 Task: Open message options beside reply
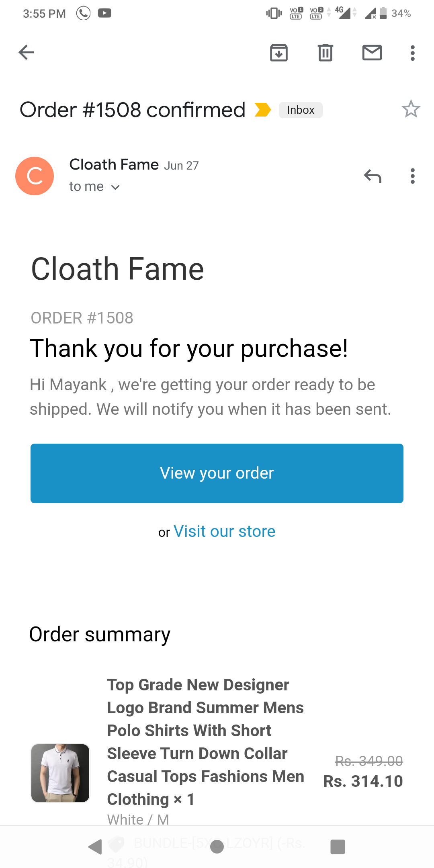click(x=412, y=176)
